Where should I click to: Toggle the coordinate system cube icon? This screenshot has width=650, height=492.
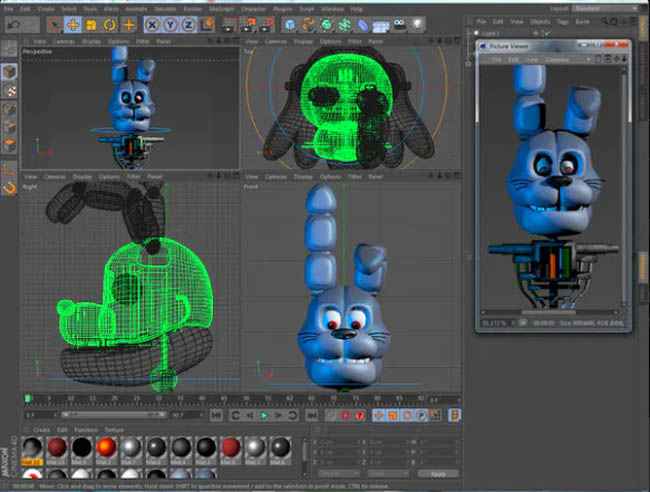[207, 24]
